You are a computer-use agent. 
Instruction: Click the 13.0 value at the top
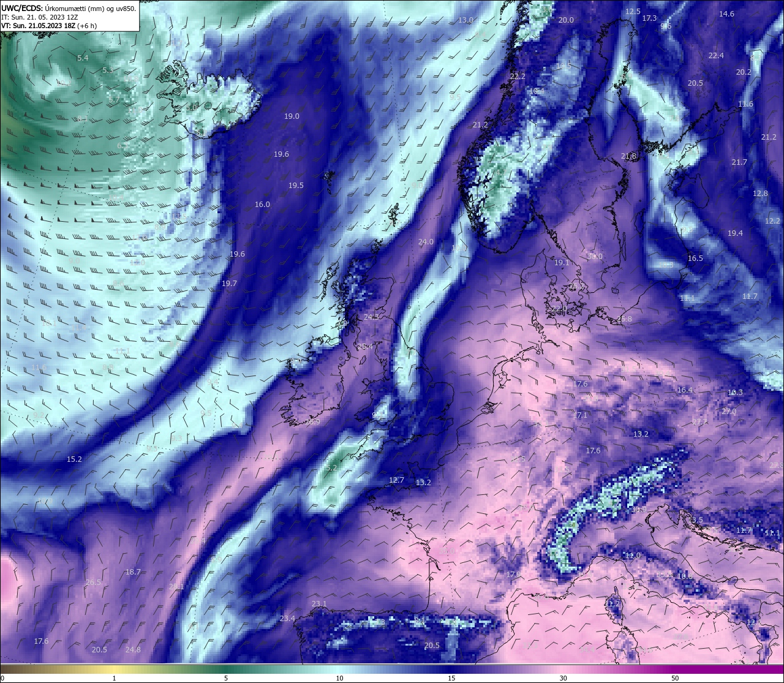click(466, 20)
